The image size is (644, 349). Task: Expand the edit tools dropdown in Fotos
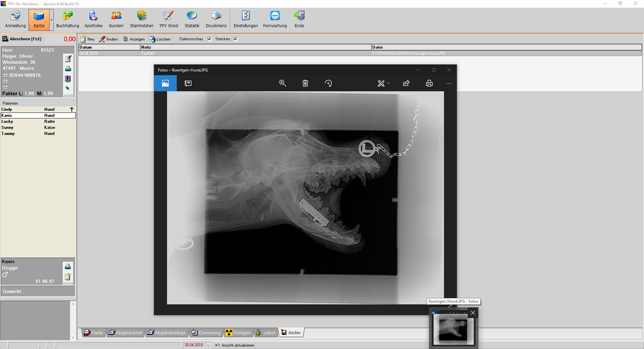click(388, 83)
